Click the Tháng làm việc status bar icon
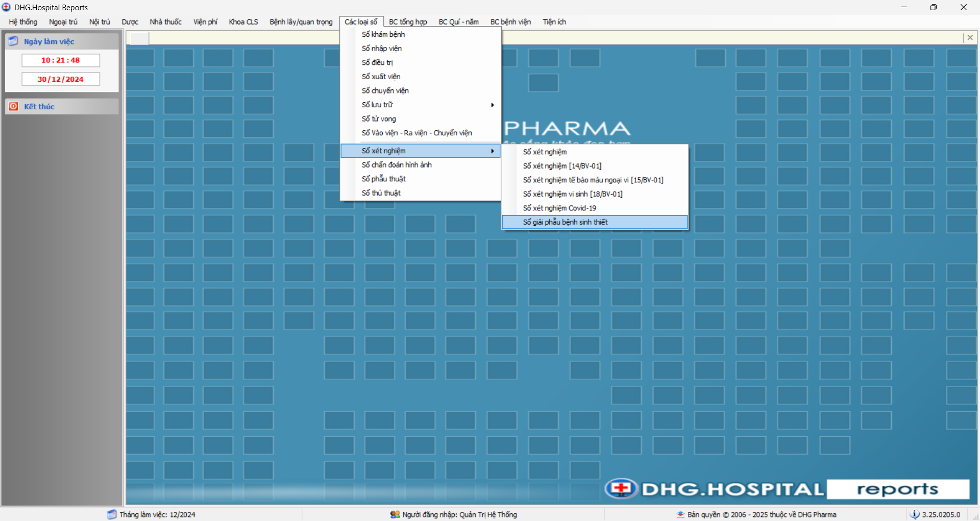 112,514
